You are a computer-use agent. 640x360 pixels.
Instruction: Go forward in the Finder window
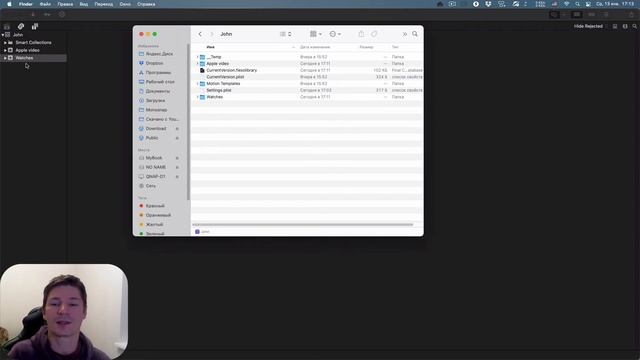click(x=212, y=34)
